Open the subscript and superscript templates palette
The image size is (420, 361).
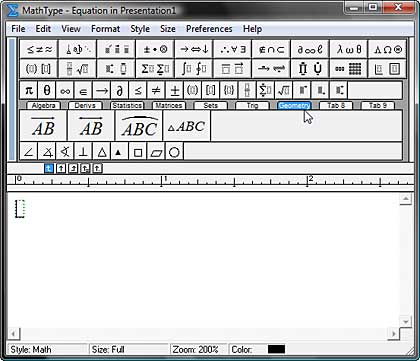coord(116,69)
